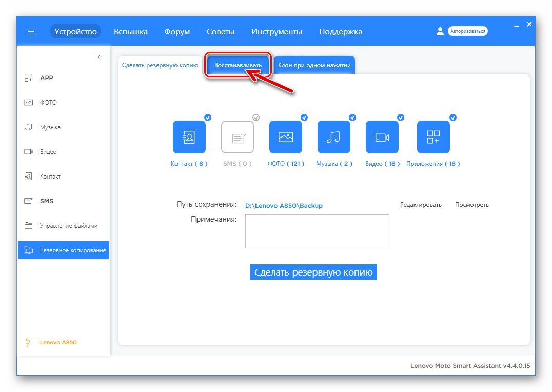Select Сделать резервную копию tab
Screen dimensions: 552x392
coord(160,65)
